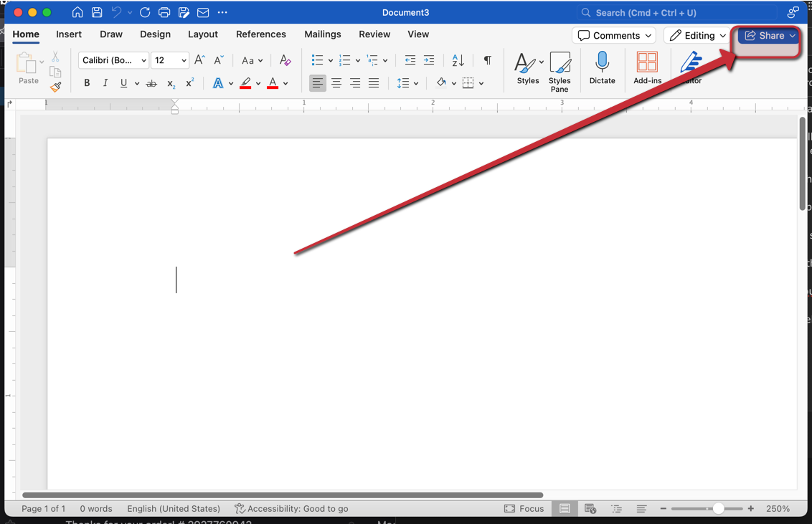Switch to the Draw tab

[111, 34]
